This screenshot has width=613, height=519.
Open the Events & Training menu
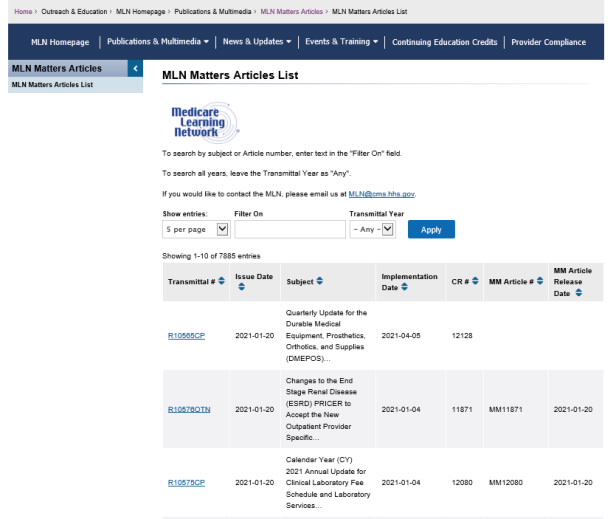tap(342, 42)
